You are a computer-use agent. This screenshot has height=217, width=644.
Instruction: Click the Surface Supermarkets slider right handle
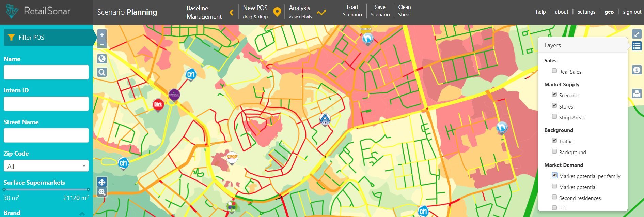pyautogui.click(x=88, y=189)
